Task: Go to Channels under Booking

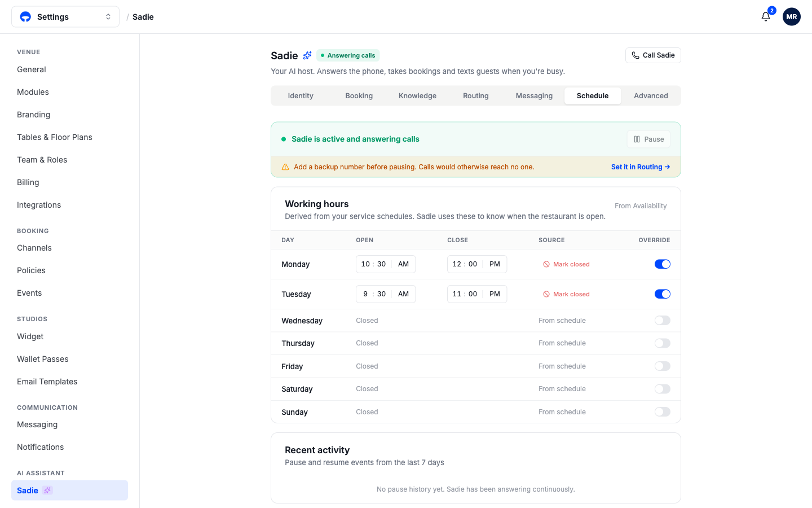Action: coord(69,248)
